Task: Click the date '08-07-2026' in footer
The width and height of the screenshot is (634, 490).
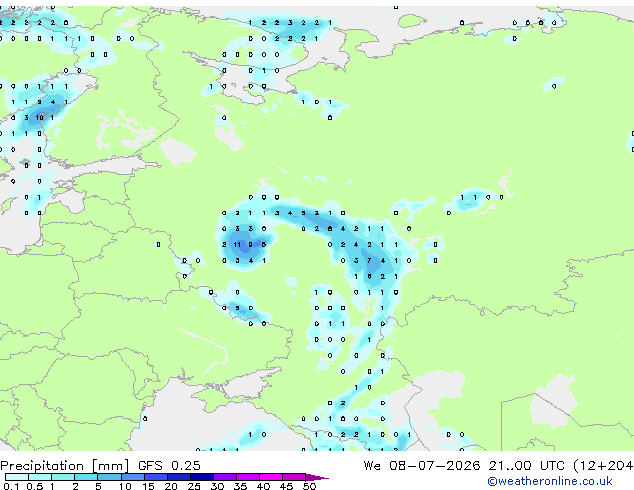Action: click(x=435, y=465)
